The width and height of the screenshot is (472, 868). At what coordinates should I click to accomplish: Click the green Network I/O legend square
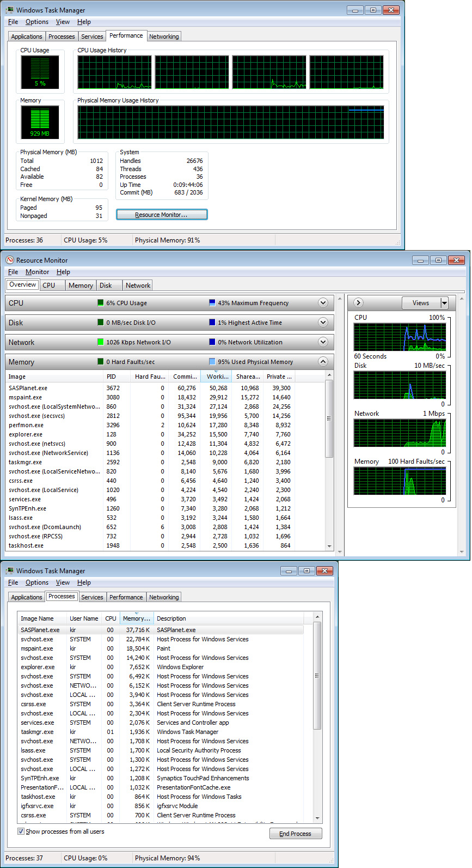pos(100,342)
